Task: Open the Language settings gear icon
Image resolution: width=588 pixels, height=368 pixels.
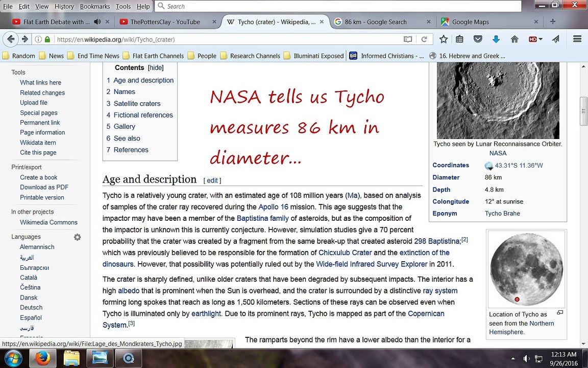Action: tap(77, 237)
